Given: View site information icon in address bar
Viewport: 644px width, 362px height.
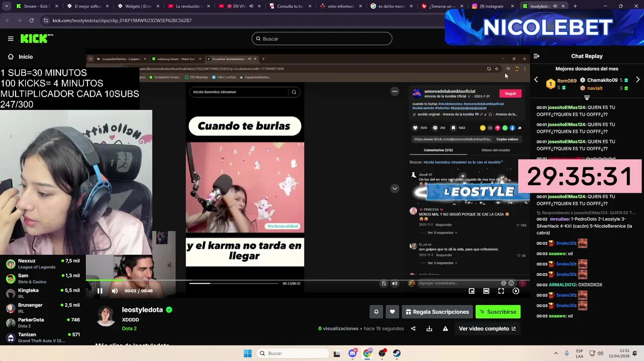Looking at the screenshot, I should pyautogui.click(x=46, y=21).
